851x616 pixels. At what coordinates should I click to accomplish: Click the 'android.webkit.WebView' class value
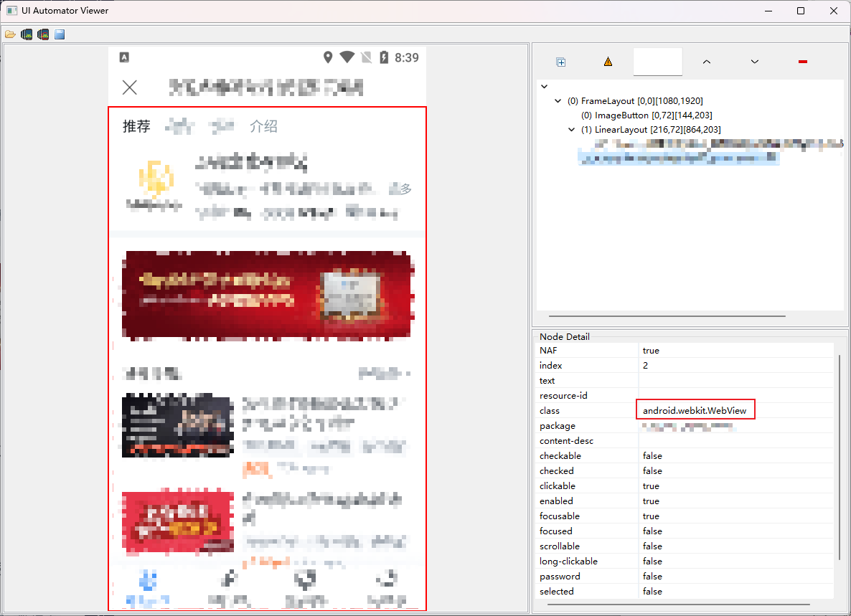[695, 410]
